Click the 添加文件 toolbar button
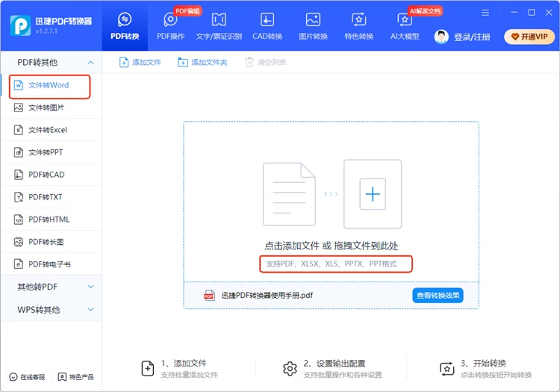 140,63
